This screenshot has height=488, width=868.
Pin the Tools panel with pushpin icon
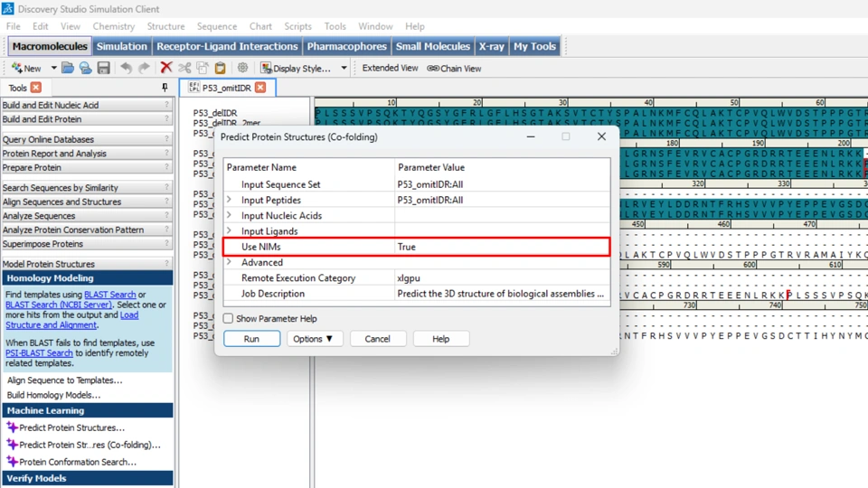(165, 88)
